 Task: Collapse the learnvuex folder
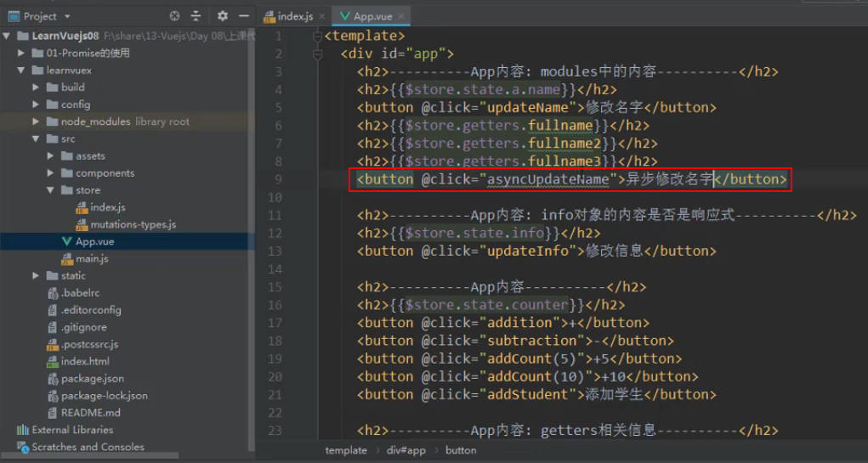coord(21,71)
